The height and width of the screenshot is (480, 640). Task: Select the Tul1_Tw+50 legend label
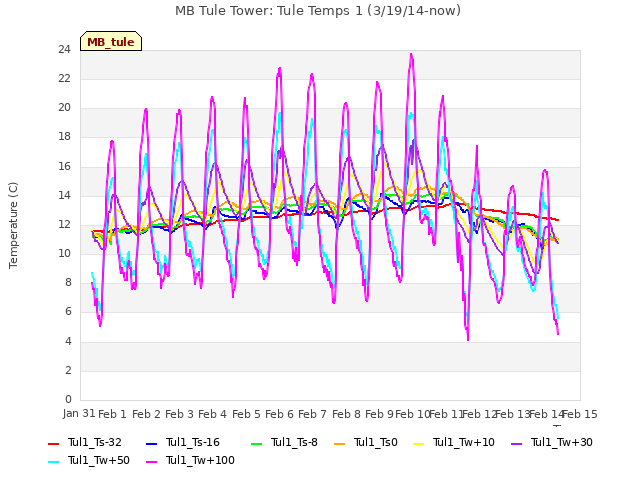click(99, 460)
